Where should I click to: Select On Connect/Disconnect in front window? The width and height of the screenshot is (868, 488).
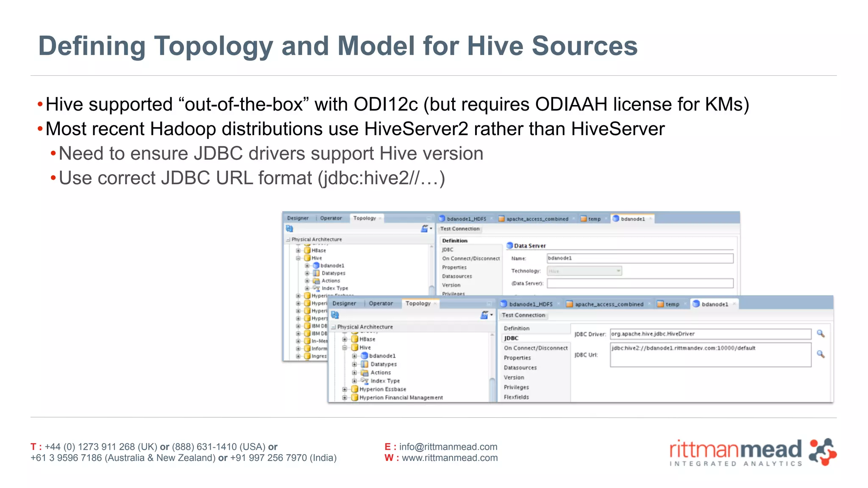535,348
